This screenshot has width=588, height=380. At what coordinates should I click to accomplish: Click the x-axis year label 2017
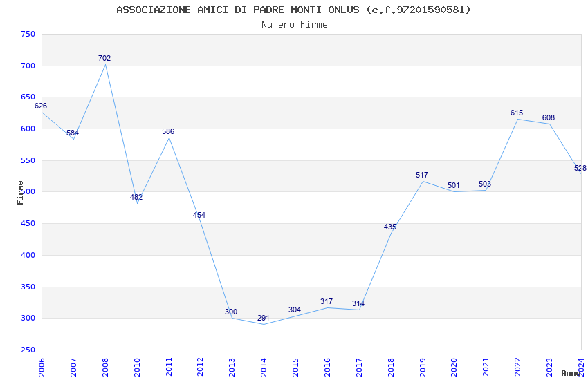click(x=359, y=367)
